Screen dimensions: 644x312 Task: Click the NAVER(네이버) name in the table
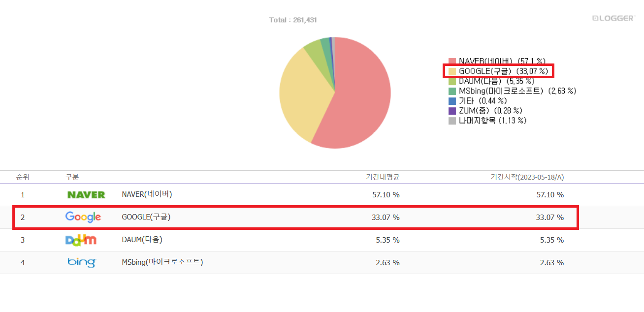[147, 194]
